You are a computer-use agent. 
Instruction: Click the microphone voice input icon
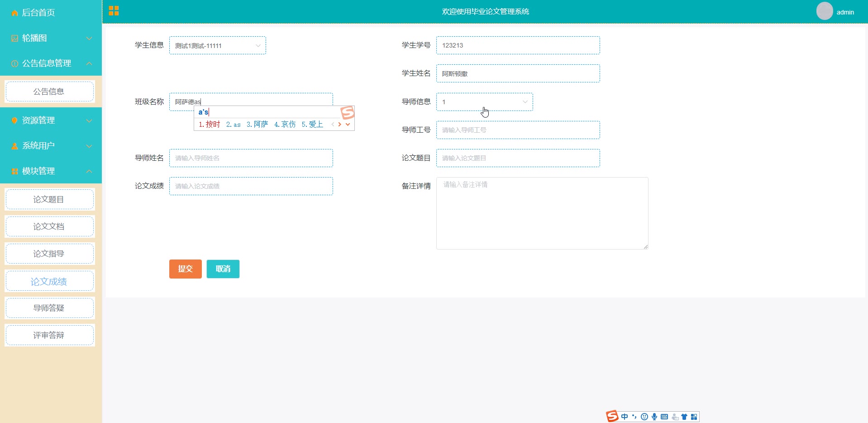coord(654,417)
